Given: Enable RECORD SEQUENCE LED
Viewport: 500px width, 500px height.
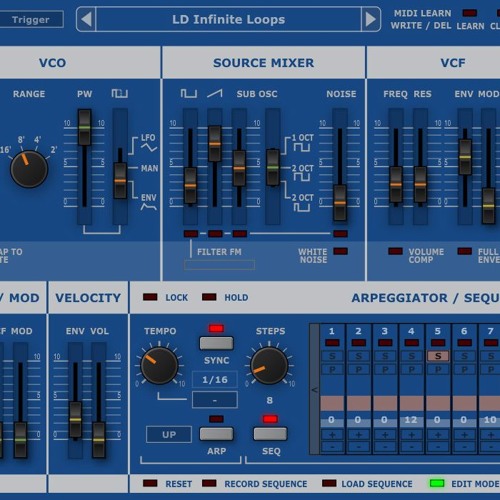Looking at the screenshot, I should [209, 483].
